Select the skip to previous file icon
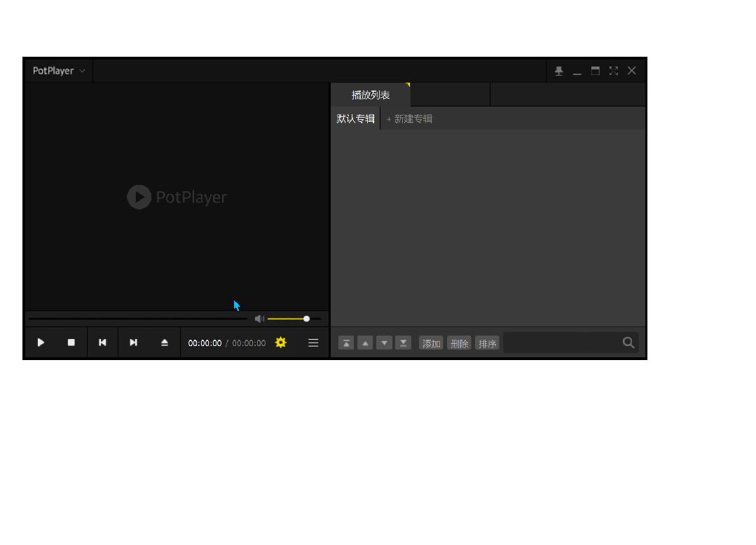 (102, 343)
